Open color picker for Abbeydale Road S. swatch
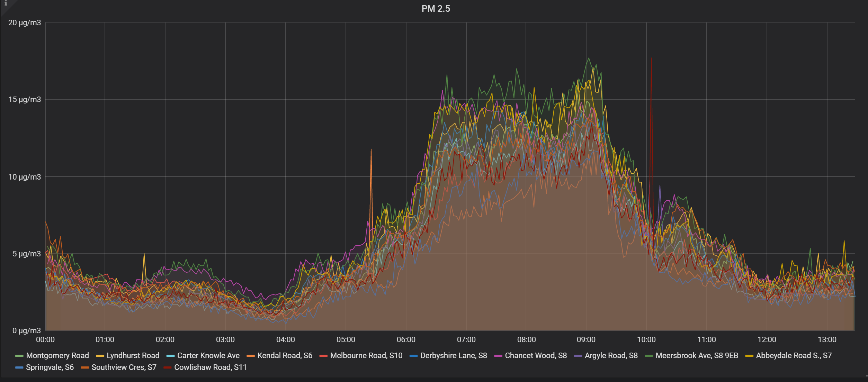This screenshot has height=382, width=868. 749,356
